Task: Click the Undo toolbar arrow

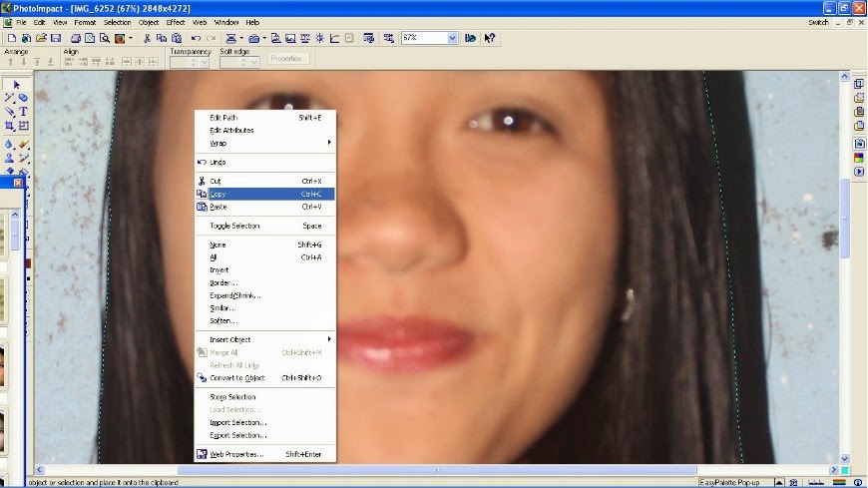Action: coord(196,38)
